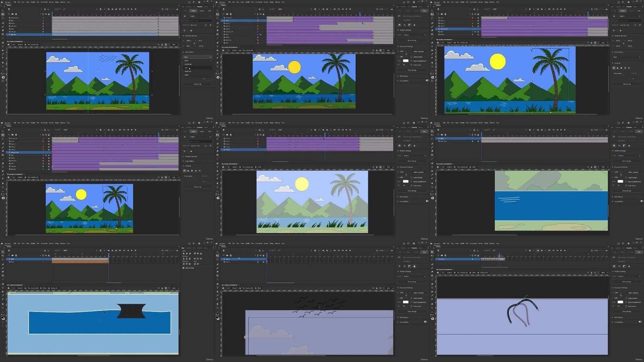Click the orange layer's frame span in the timeline
Screen dimensions: 644x362
click(x=80, y=262)
